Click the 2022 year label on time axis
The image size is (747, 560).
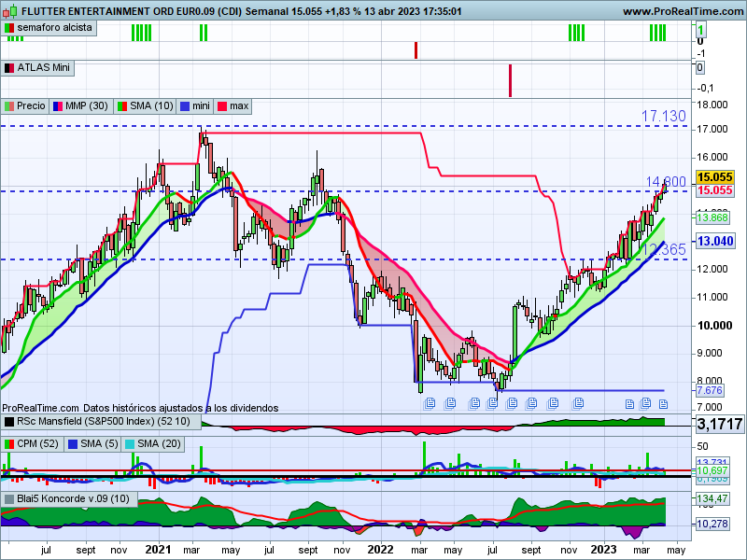tap(381, 550)
